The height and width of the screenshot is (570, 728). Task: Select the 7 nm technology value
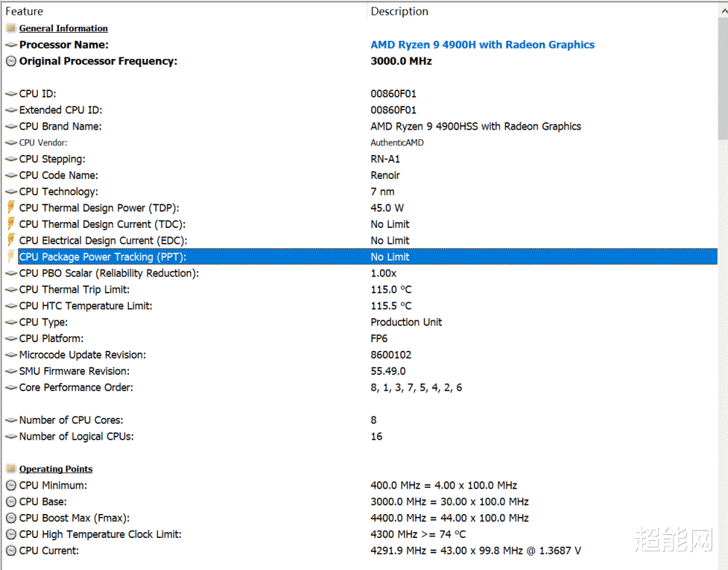tap(382, 191)
